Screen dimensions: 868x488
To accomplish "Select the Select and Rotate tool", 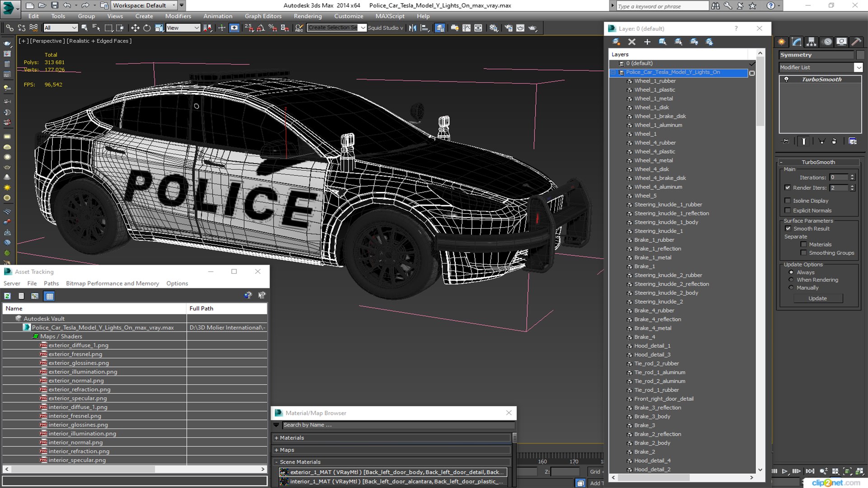I will click(147, 28).
